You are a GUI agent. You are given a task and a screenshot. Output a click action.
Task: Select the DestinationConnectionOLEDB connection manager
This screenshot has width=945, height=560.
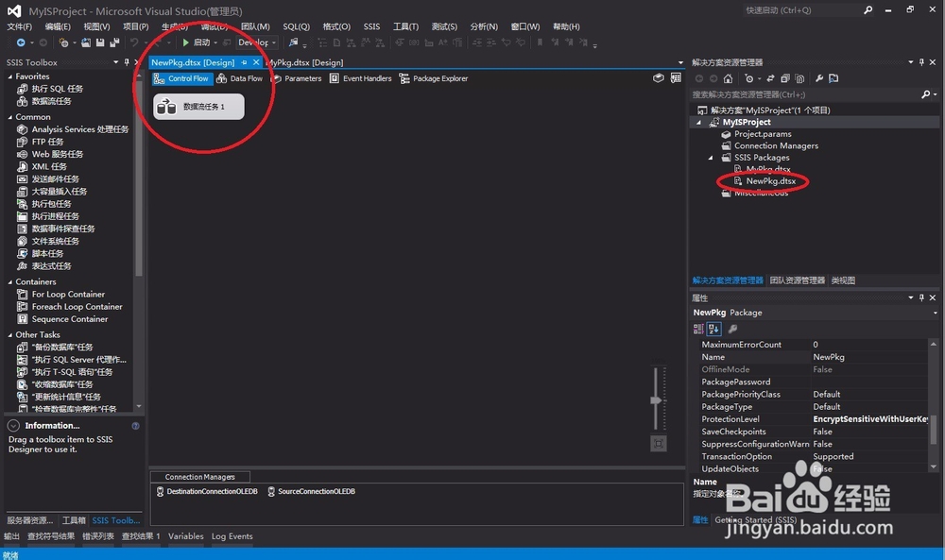[x=207, y=491]
